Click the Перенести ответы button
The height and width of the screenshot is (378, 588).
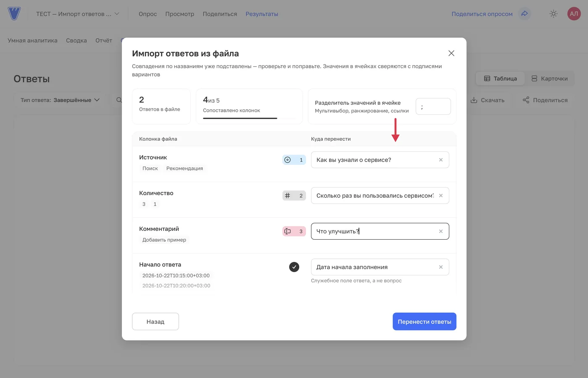pyautogui.click(x=425, y=322)
